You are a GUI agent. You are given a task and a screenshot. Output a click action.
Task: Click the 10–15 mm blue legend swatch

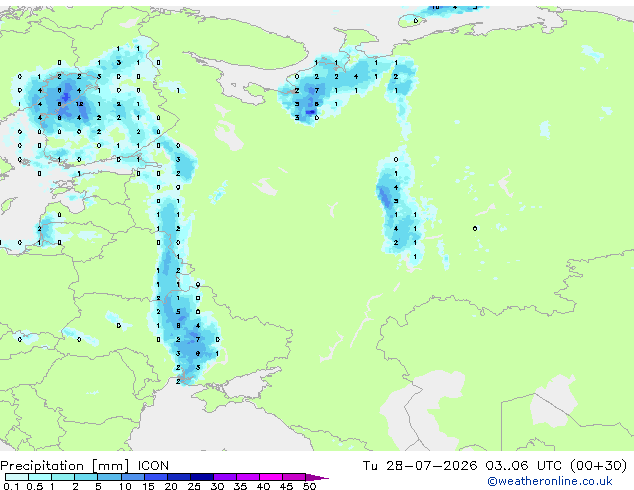(x=132, y=477)
